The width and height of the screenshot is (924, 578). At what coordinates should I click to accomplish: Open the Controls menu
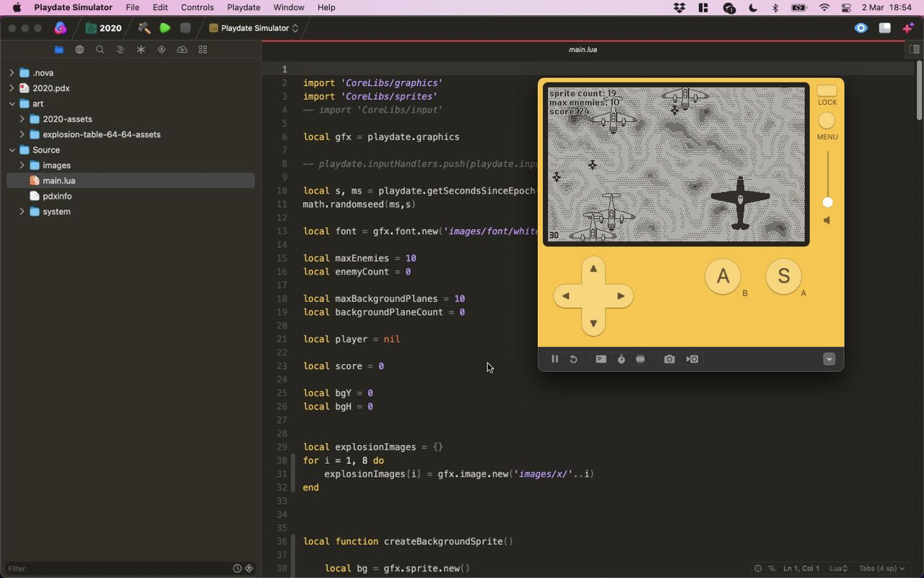197,7
